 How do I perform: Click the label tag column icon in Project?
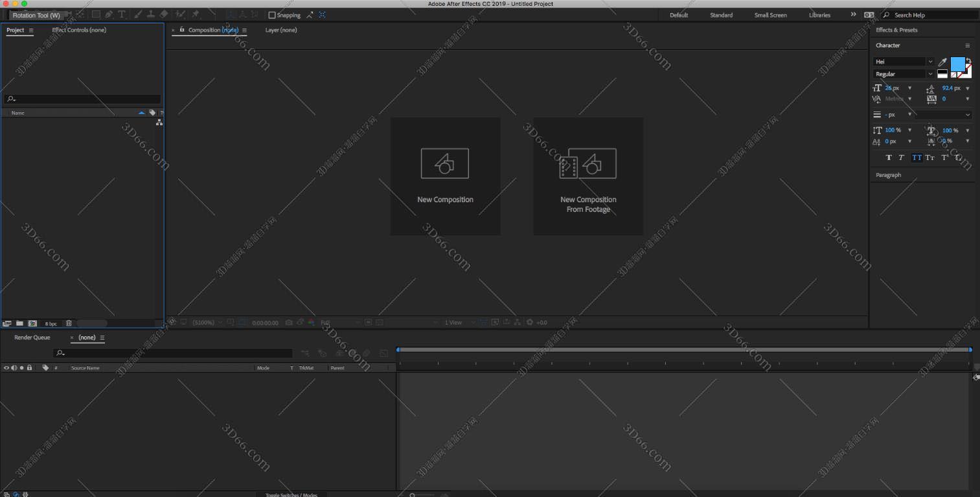152,113
